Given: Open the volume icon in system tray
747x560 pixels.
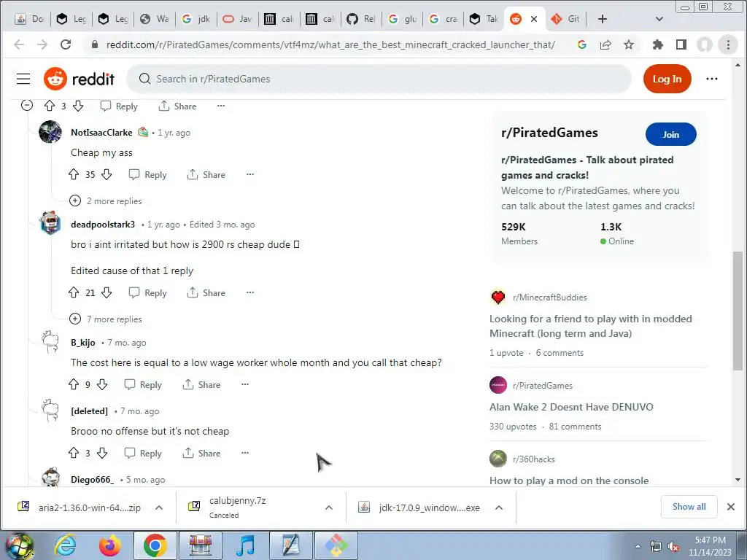Looking at the screenshot, I should tap(673, 547).
